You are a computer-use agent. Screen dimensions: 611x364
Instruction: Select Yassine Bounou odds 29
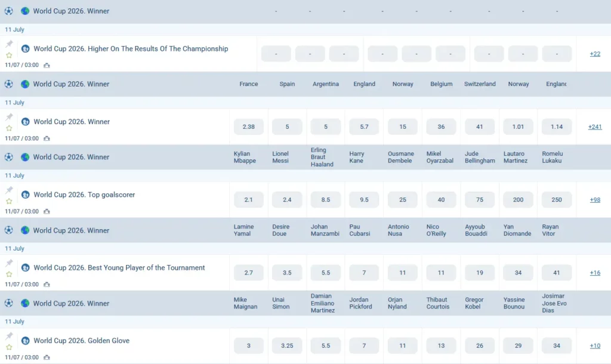tap(518, 346)
